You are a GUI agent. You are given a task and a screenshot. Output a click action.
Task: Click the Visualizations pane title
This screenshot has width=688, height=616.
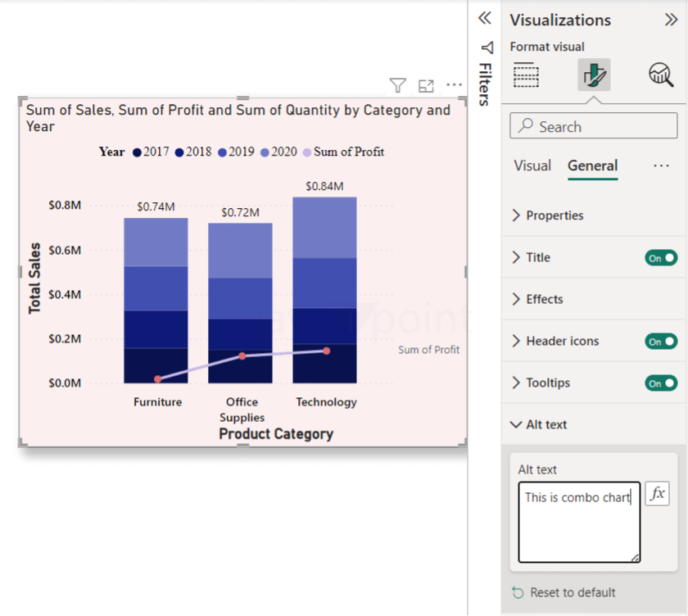coord(560,20)
